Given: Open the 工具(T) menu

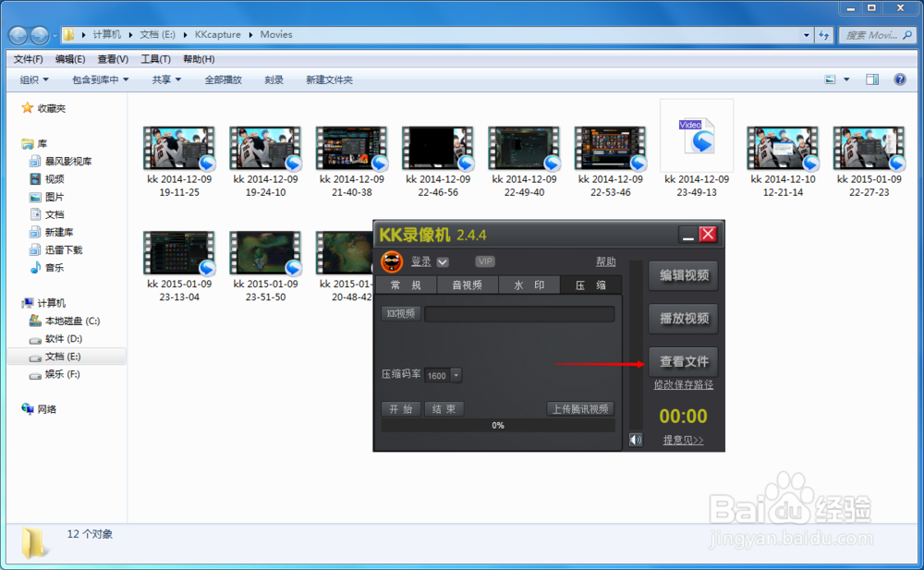Looking at the screenshot, I should (155, 59).
